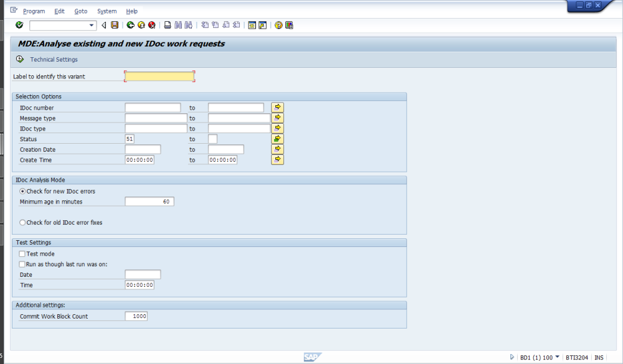Viewport: 623px width, 364px height.
Task: Click the IDoc number from field
Action: tap(153, 108)
